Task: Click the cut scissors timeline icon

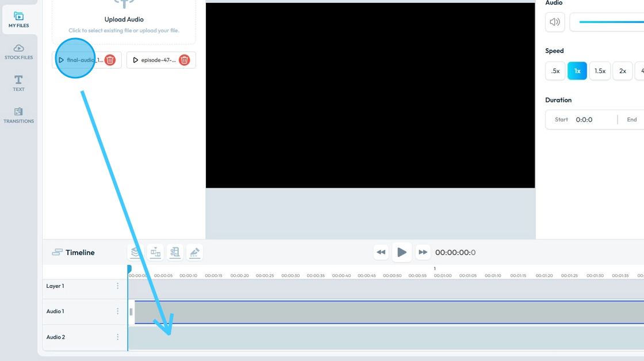Action: tap(175, 252)
